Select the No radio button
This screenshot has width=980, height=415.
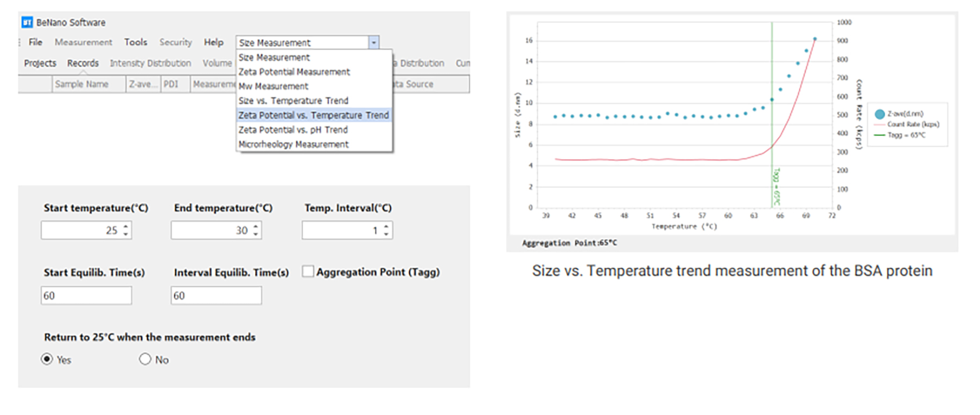(x=145, y=359)
